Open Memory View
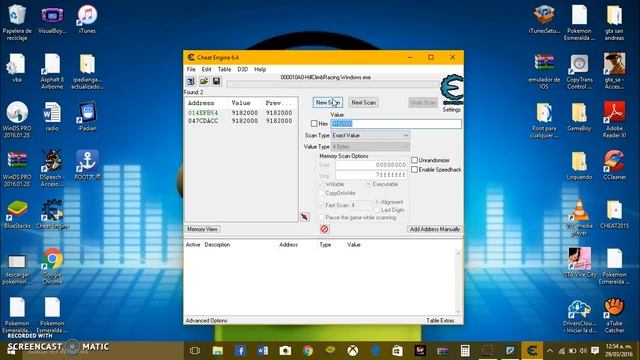Screen dimensions: 640x360 (202, 229)
